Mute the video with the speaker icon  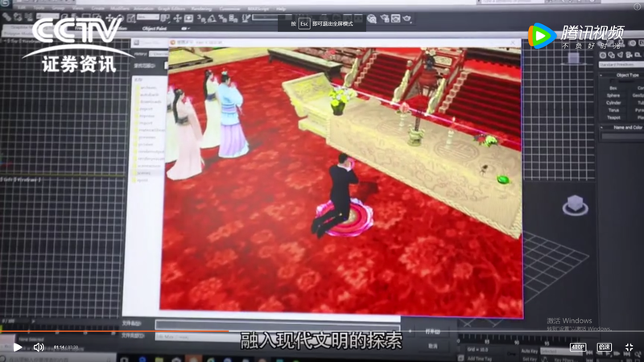point(39,348)
